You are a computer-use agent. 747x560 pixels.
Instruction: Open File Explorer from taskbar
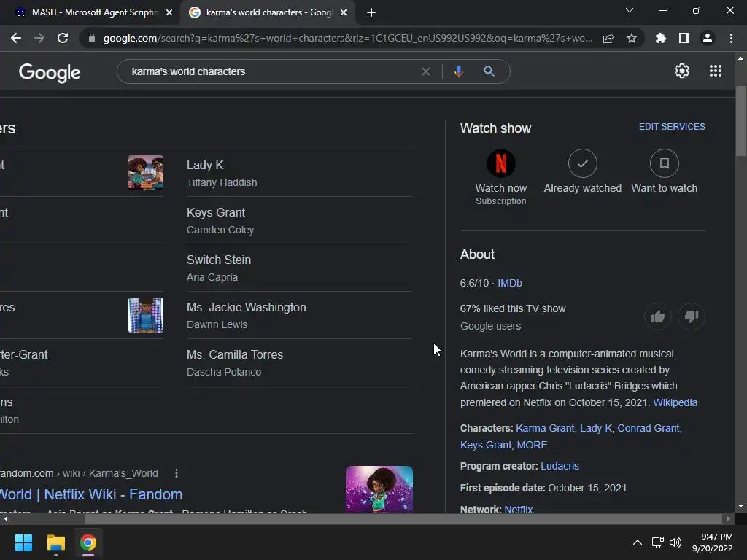[x=55, y=542]
